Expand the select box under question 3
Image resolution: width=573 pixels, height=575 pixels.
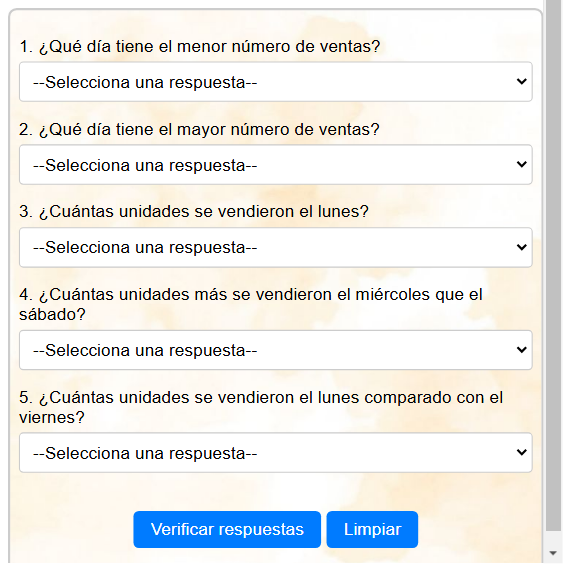tap(275, 248)
